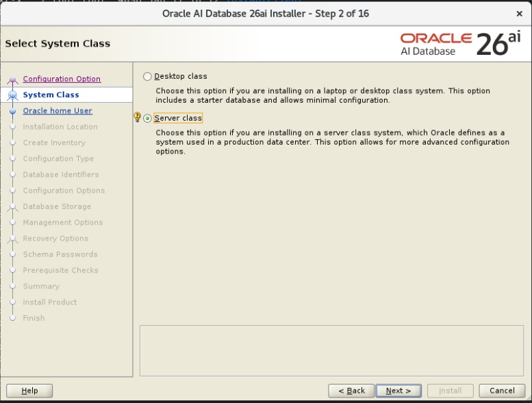532x403 pixels.
Task: Click the Desktop class description text
Action: pyautogui.click(x=322, y=95)
